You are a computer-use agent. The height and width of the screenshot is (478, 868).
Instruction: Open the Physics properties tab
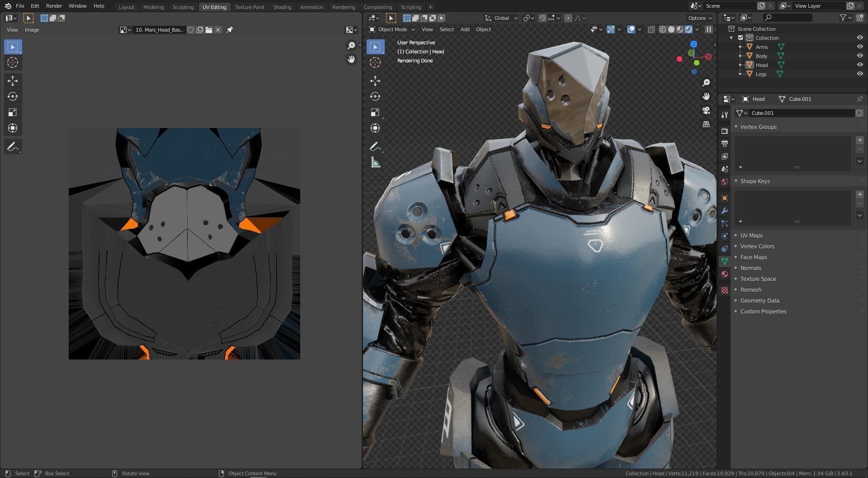(x=725, y=236)
